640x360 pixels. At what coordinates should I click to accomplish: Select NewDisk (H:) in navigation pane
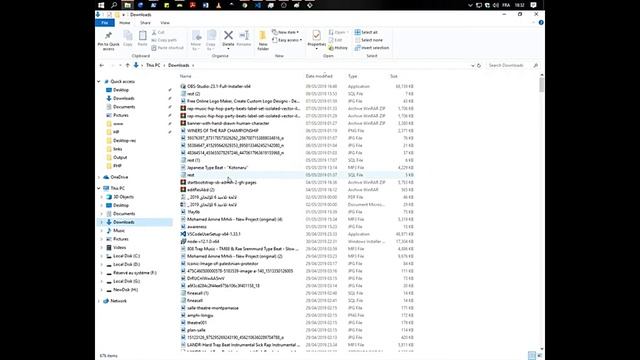click(125, 290)
